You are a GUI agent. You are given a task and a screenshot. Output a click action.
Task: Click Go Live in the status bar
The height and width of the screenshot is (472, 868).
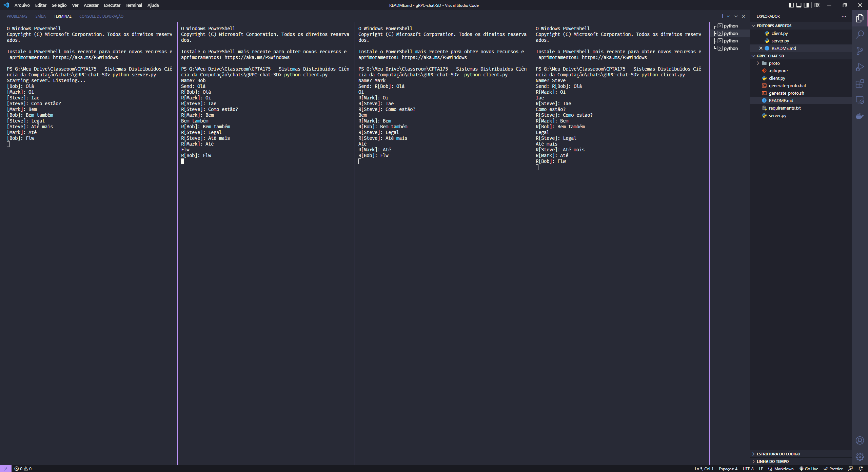809,469
